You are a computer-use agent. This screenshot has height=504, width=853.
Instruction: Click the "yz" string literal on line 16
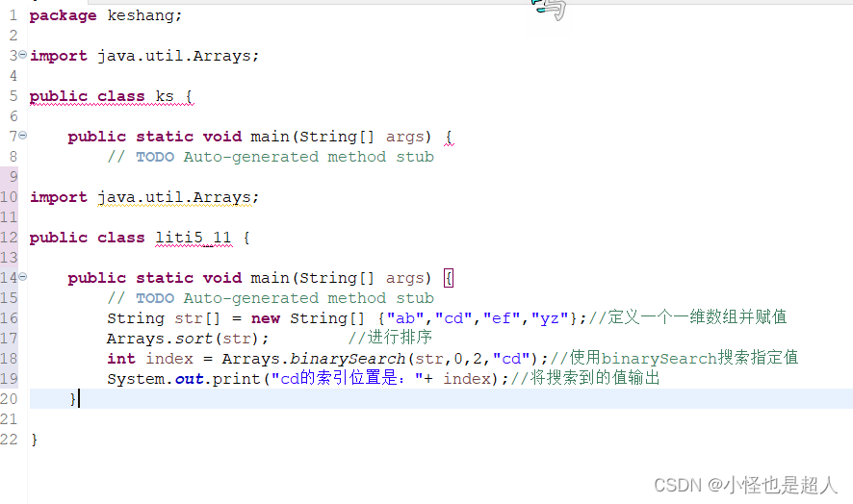(550, 318)
